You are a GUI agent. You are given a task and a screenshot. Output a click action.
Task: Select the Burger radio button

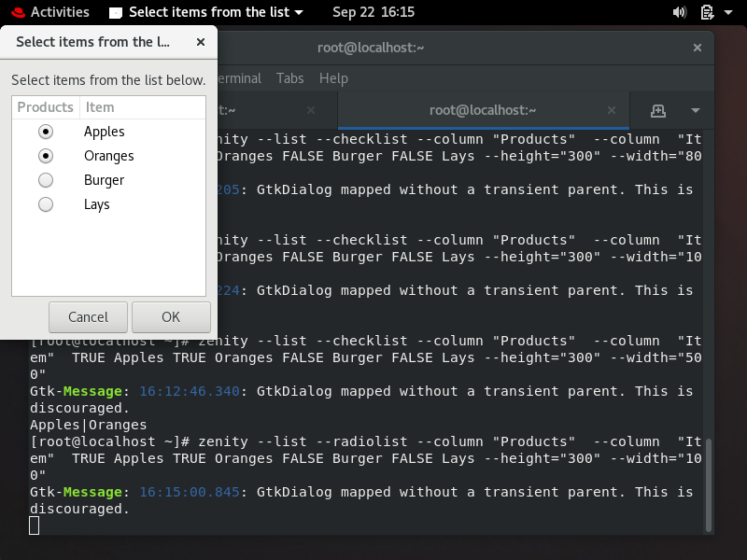pyautogui.click(x=45, y=180)
